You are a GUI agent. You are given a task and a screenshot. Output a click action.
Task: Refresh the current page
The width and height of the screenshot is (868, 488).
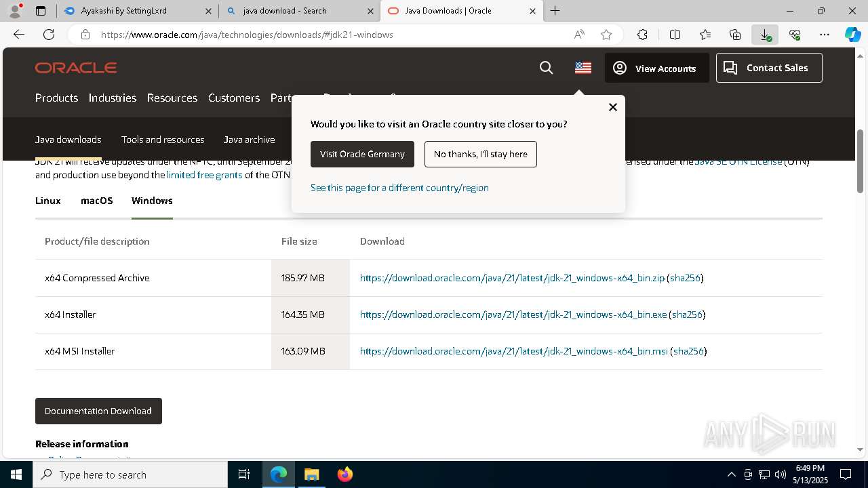tap(49, 35)
